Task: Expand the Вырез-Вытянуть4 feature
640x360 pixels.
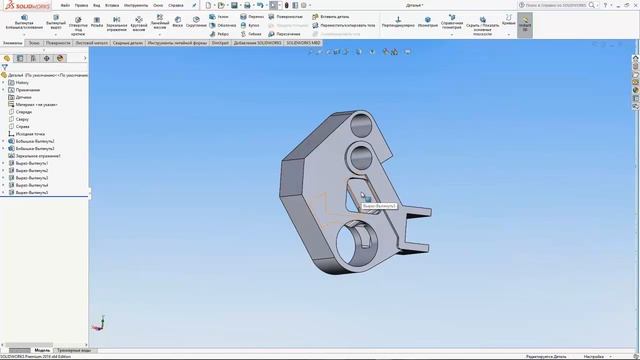Action: click(4, 185)
